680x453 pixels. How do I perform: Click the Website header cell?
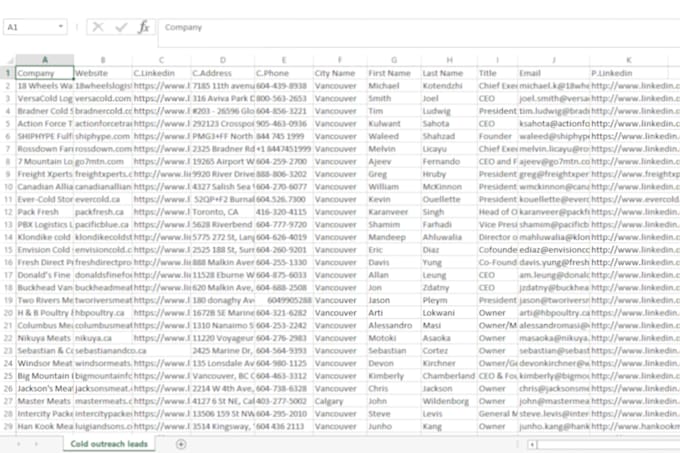103,73
